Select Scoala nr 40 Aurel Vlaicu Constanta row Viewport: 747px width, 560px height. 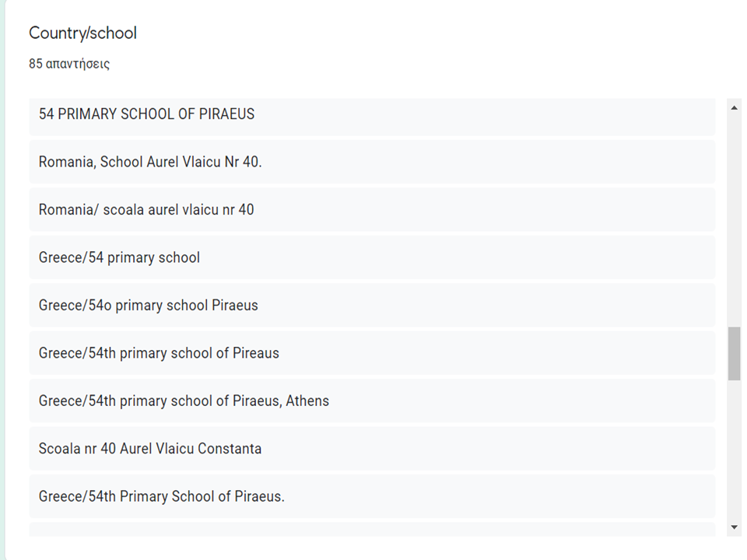coord(150,449)
